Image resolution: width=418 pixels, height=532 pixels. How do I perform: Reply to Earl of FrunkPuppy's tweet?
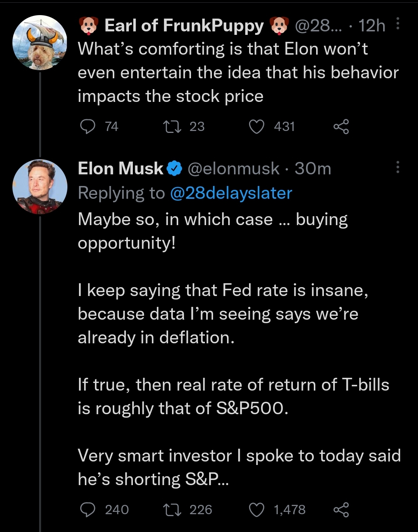(x=88, y=127)
